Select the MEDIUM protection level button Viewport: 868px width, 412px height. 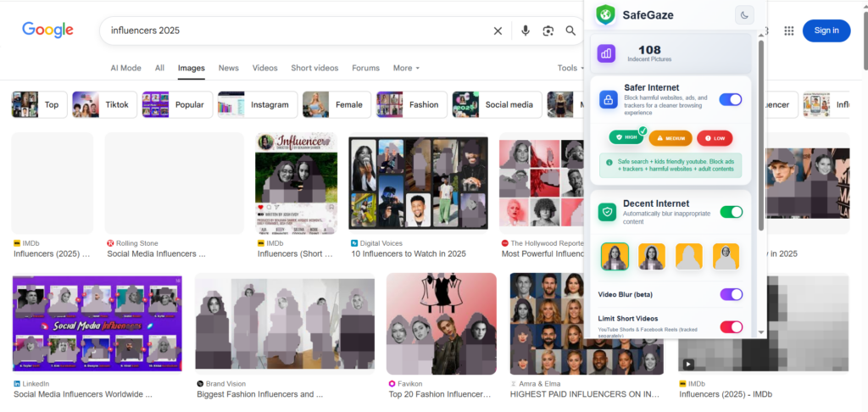click(670, 138)
